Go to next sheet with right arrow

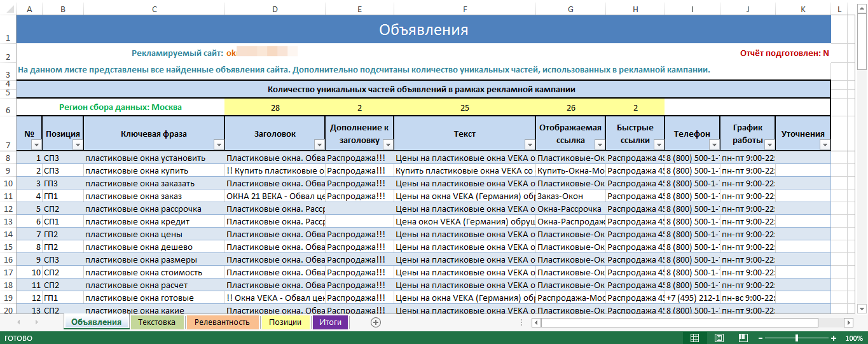[37, 322]
